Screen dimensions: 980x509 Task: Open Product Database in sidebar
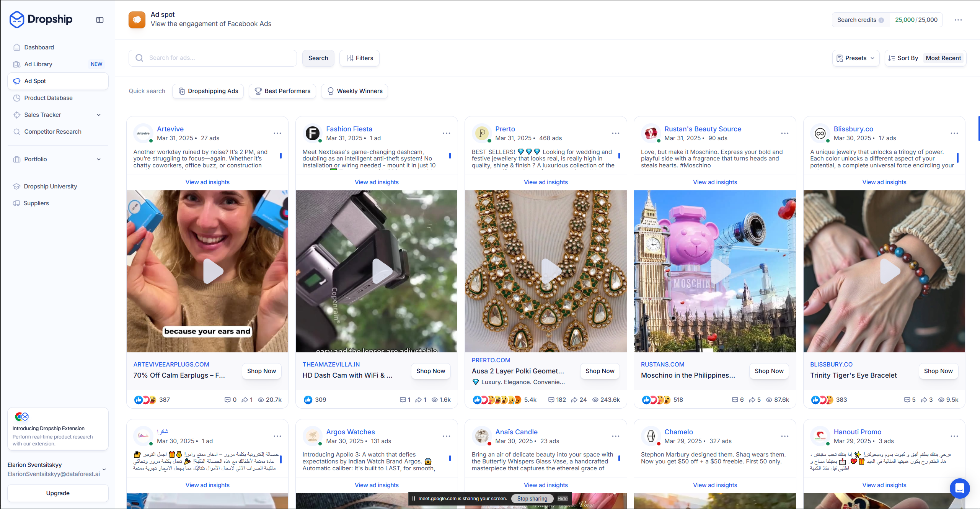(48, 98)
